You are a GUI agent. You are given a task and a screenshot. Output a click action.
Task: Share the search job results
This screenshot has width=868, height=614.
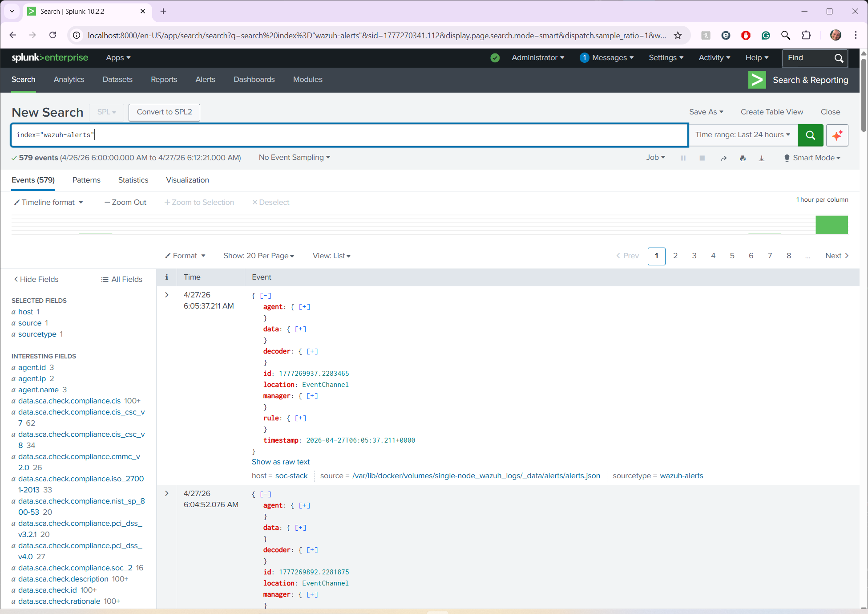(x=724, y=158)
